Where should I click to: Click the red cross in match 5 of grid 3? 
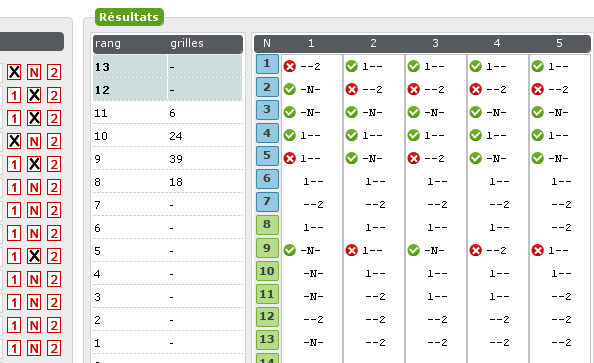click(x=414, y=158)
